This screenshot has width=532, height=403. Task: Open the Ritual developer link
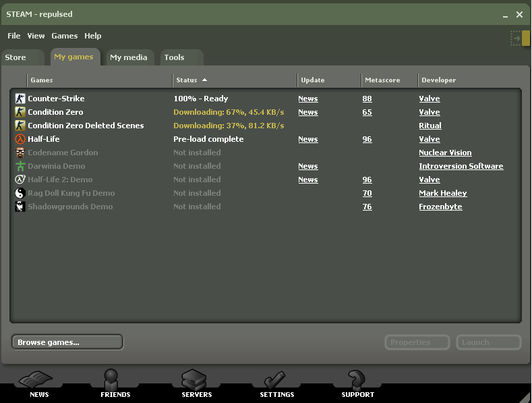430,126
